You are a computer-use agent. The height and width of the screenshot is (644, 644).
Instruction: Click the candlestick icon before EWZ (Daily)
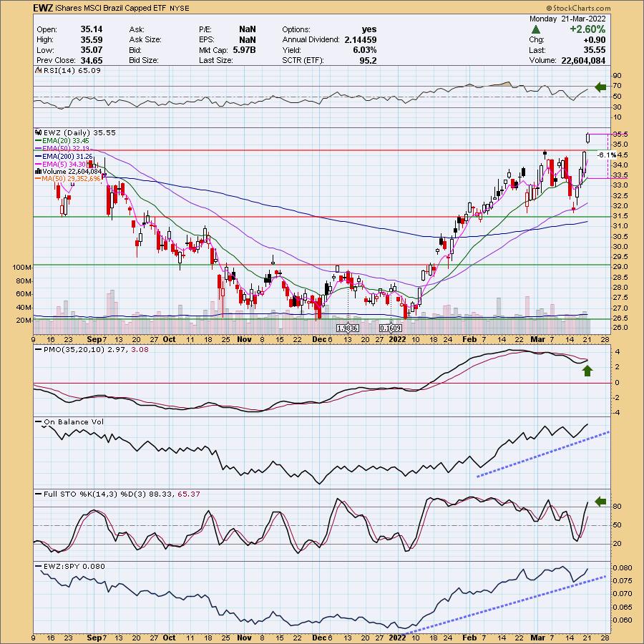click(39, 132)
